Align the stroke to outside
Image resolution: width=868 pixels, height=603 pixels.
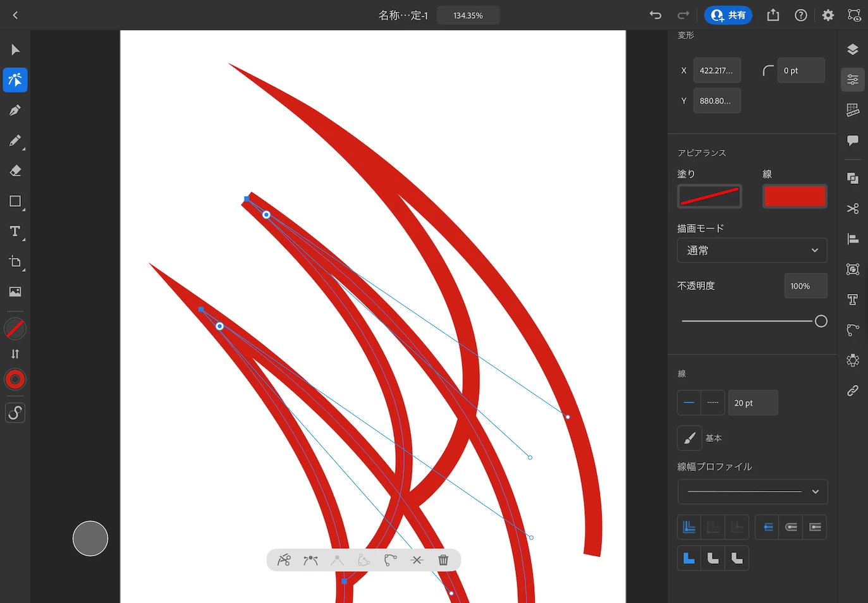click(x=737, y=527)
